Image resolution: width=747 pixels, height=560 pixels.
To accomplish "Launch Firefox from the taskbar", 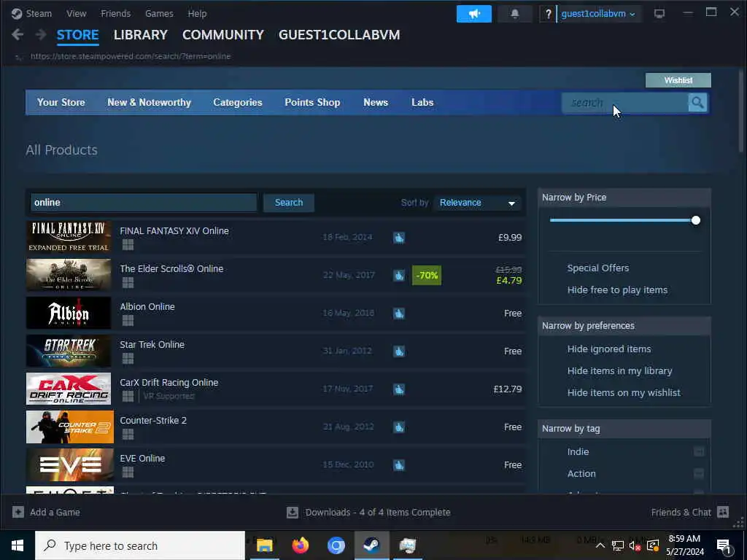I will (x=300, y=545).
